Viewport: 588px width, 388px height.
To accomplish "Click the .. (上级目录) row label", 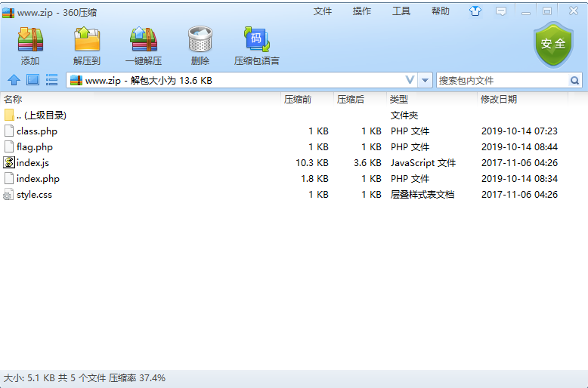I will point(42,115).
